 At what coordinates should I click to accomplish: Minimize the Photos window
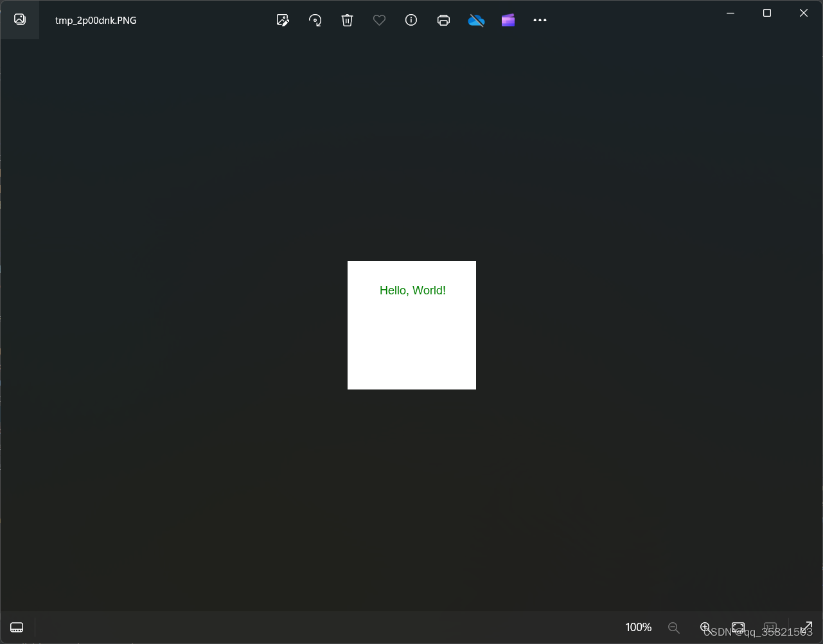pos(730,13)
